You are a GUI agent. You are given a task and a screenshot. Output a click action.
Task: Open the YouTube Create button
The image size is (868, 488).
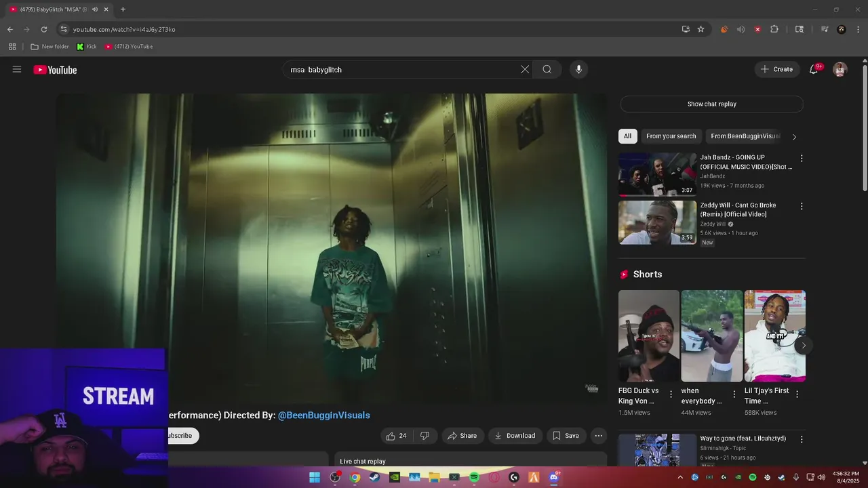coord(776,69)
